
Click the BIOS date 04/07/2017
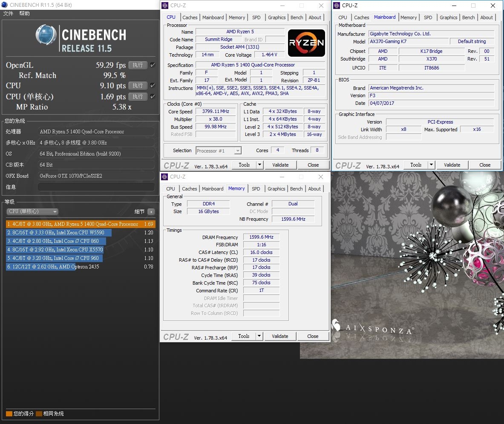tap(431, 103)
